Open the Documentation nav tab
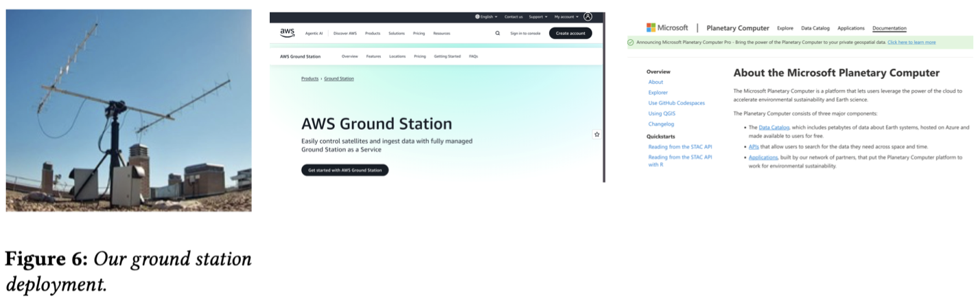Image resolution: width=980 pixels, height=301 pixels. pos(889,28)
